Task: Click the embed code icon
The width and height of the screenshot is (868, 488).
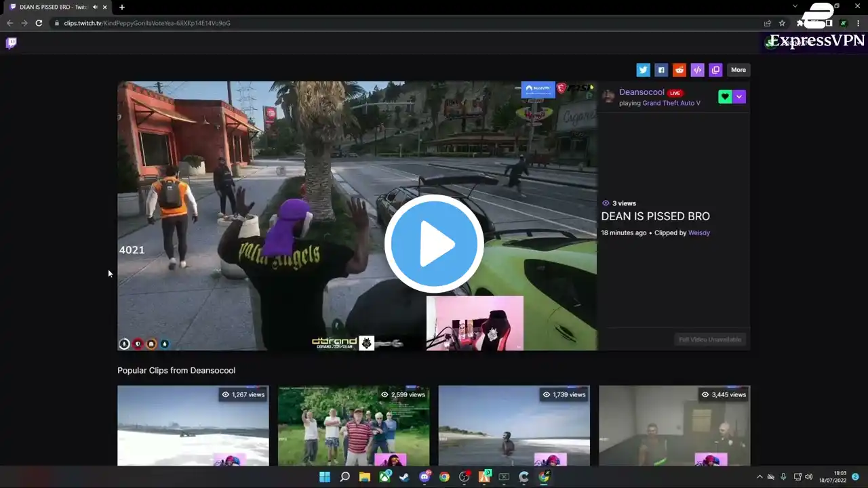Action: click(697, 70)
